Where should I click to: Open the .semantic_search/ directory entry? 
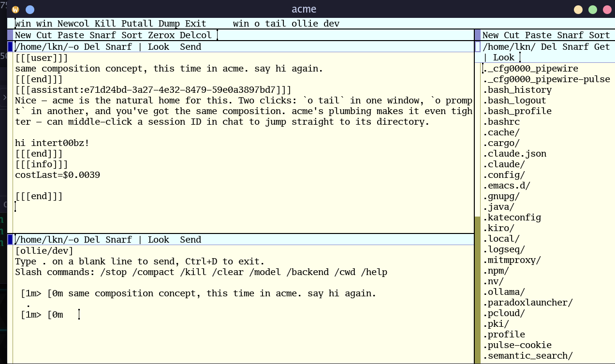pyautogui.click(x=527, y=356)
